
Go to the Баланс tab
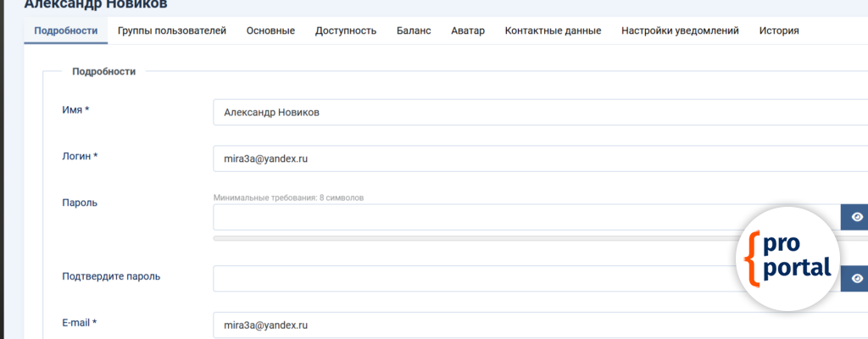point(414,31)
